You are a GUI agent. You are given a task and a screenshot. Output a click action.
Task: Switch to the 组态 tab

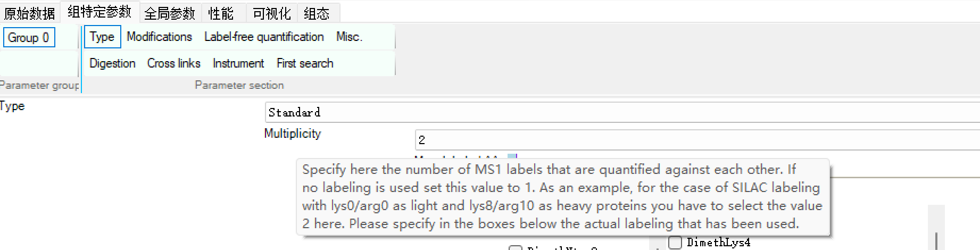[317, 13]
